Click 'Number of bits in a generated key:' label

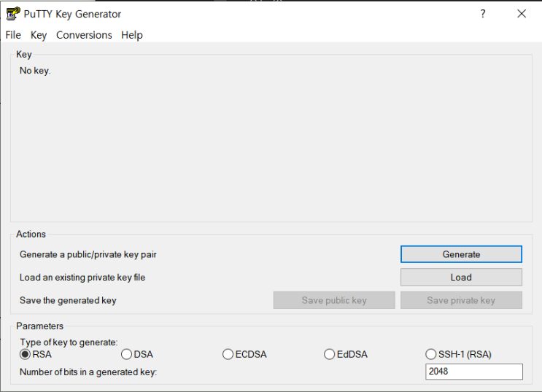pyautogui.click(x=88, y=372)
